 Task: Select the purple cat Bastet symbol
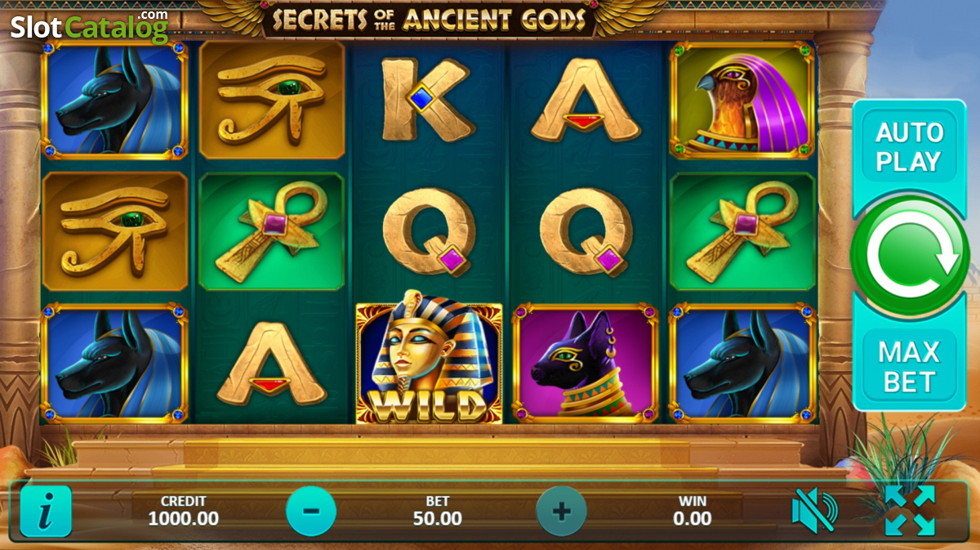(x=585, y=363)
